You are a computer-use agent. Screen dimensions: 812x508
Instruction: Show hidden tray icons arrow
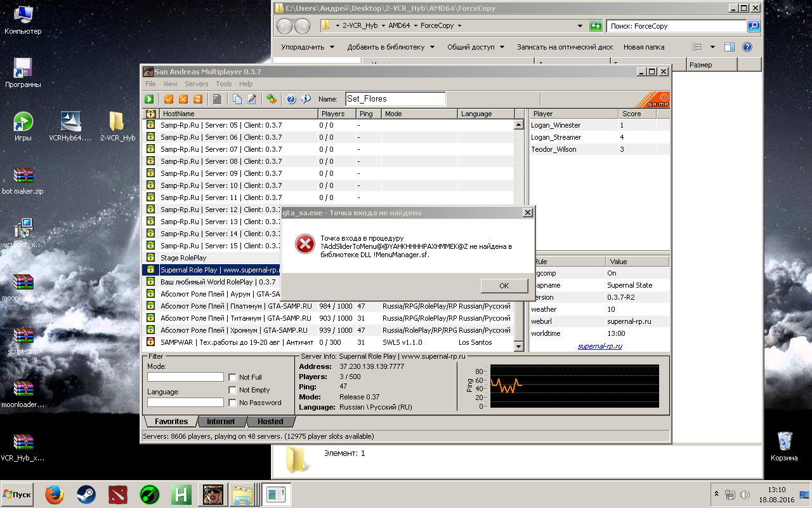pos(717,494)
